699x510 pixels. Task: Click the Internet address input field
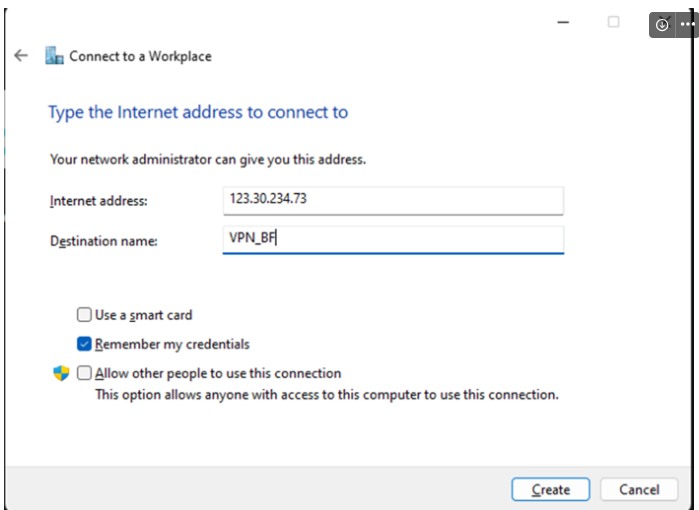click(393, 200)
